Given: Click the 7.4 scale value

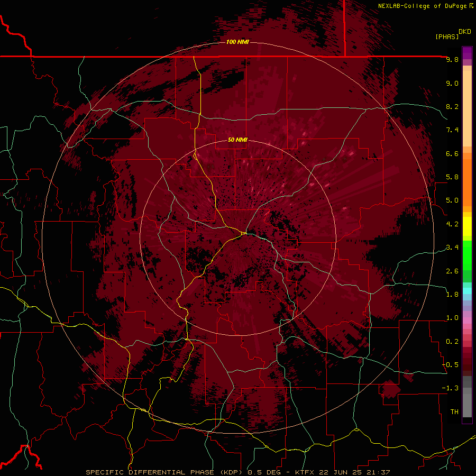Looking at the screenshot, I should [452, 130].
